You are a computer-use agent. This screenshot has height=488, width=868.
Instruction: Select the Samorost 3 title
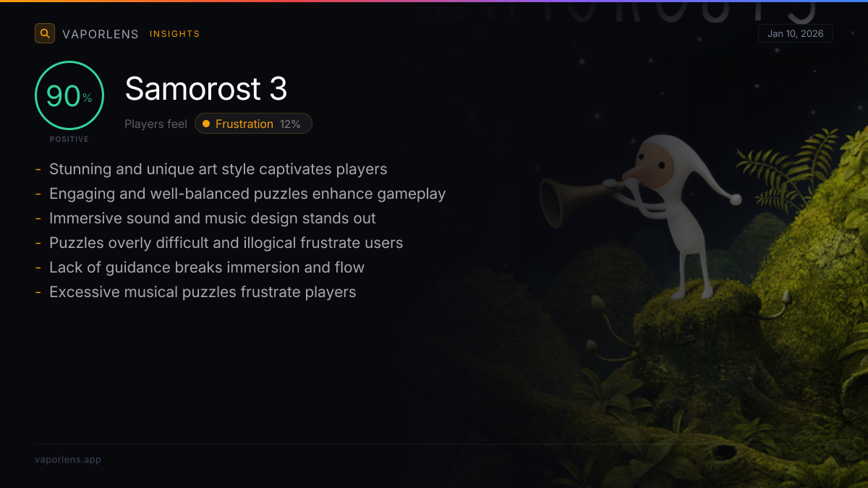[x=206, y=89]
